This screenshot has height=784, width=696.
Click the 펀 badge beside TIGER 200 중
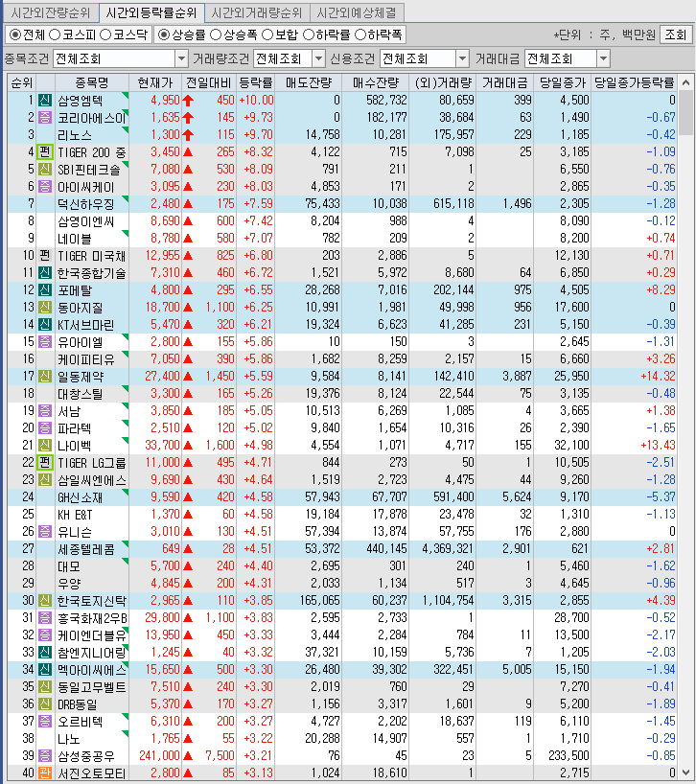pyautogui.click(x=45, y=152)
